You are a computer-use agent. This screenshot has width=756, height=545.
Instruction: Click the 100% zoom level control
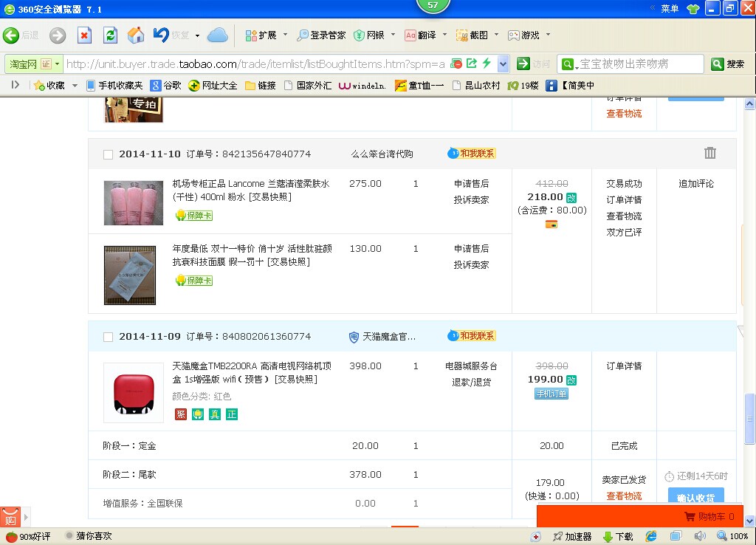click(x=733, y=536)
